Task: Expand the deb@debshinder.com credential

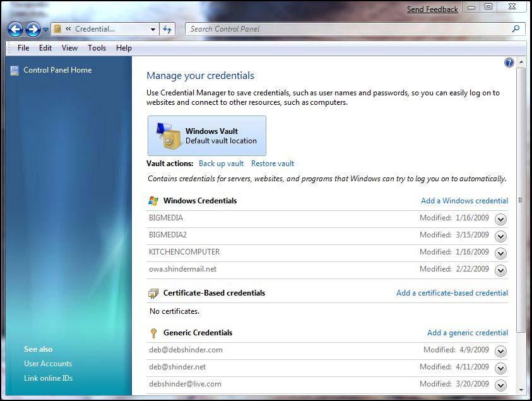Action: [x=501, y=351]
